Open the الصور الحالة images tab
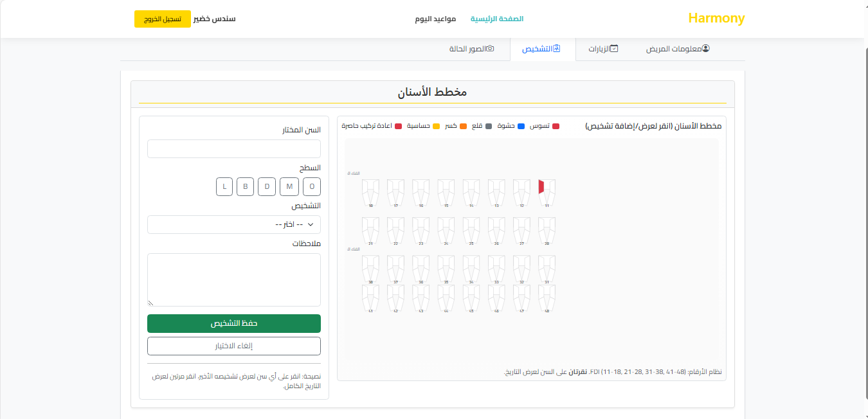Viewport: 868px width, 419px height. click(x=471, y=49)
